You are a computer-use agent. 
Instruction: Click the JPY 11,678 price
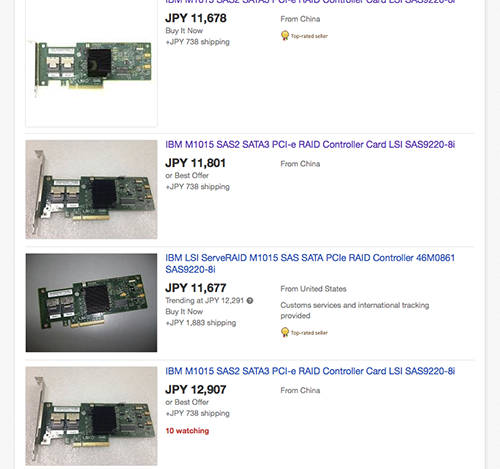click(196, 18)
